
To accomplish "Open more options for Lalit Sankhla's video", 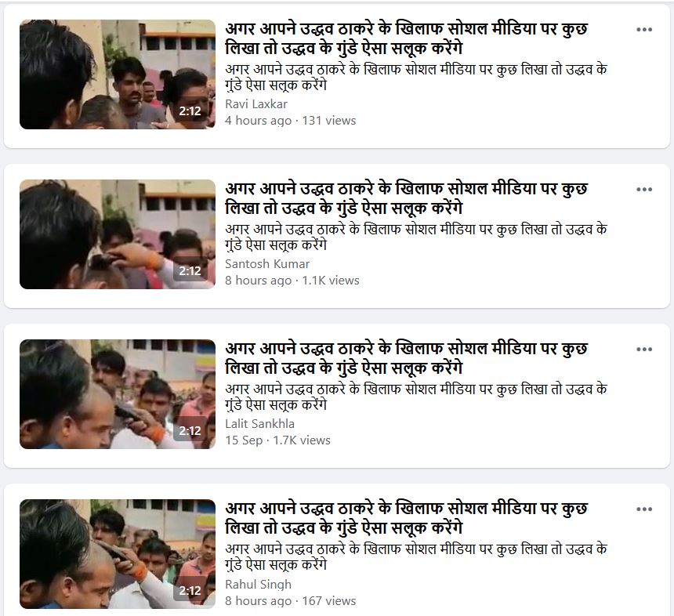I will tap(644, 350).
